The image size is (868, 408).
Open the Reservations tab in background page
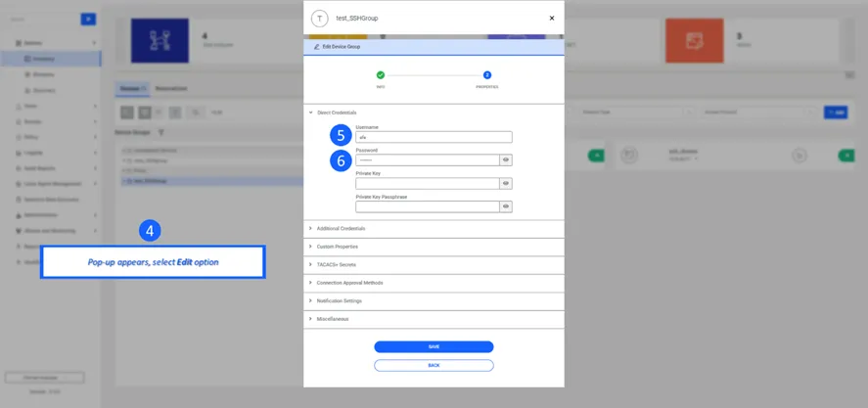171,89
